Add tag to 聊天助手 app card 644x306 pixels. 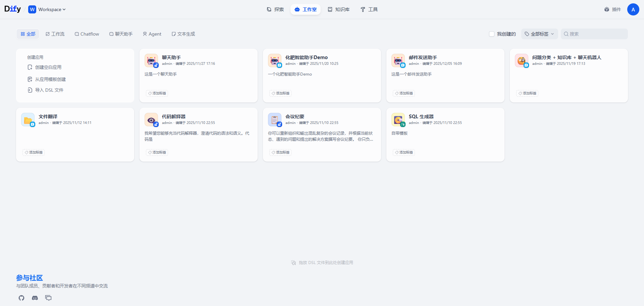157,93
